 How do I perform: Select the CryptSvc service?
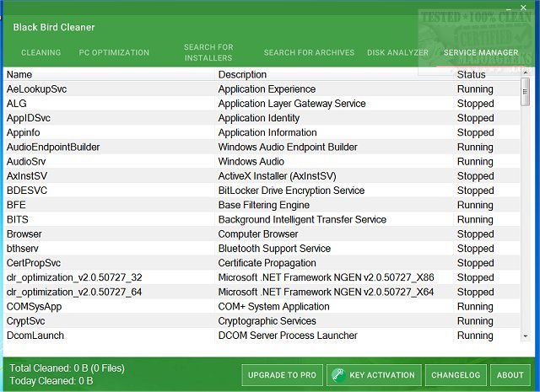click(262, 320)
